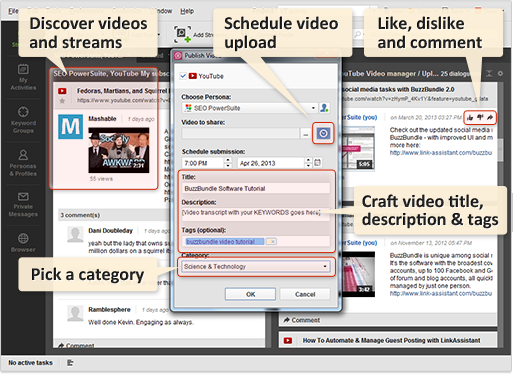Screen dimensions: 514x374
Task: Open settings gear in Video manager panel header
Action: pos(500,73)
